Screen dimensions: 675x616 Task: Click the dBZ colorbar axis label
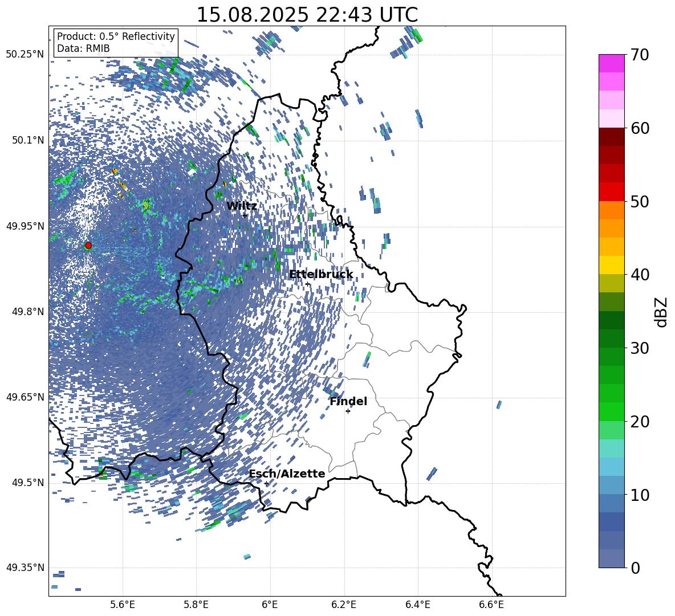[662, 312]
